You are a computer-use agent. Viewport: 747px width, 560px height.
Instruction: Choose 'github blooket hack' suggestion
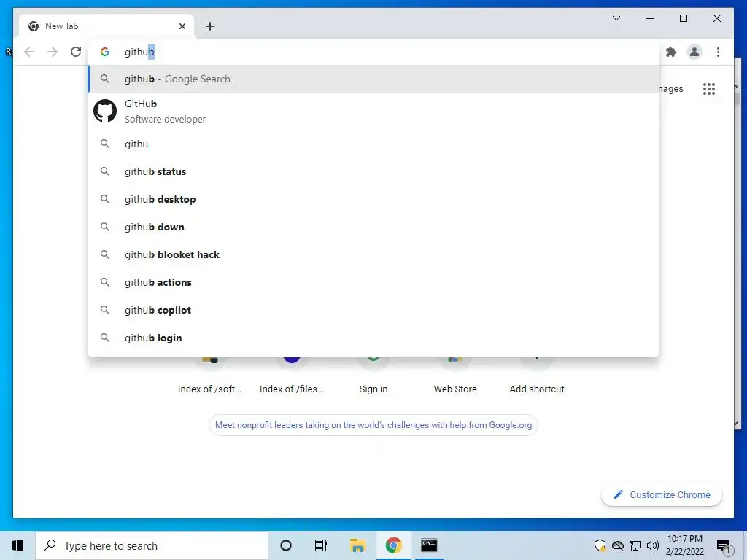(x=373, y=254)
